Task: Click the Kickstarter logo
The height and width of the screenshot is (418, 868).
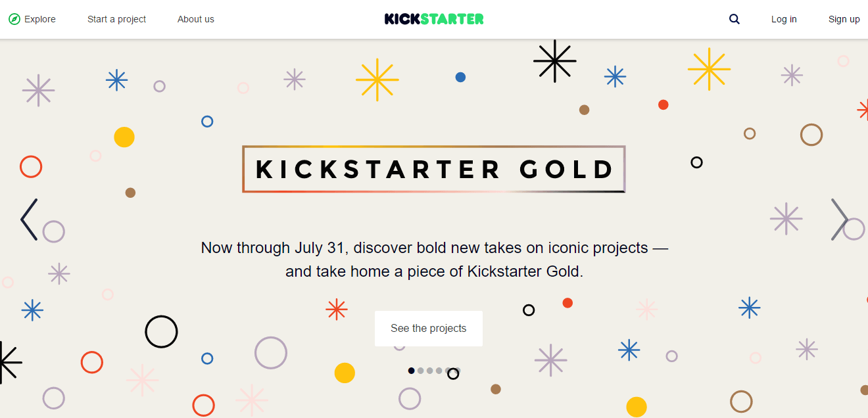Action: [x=434, y=19]
